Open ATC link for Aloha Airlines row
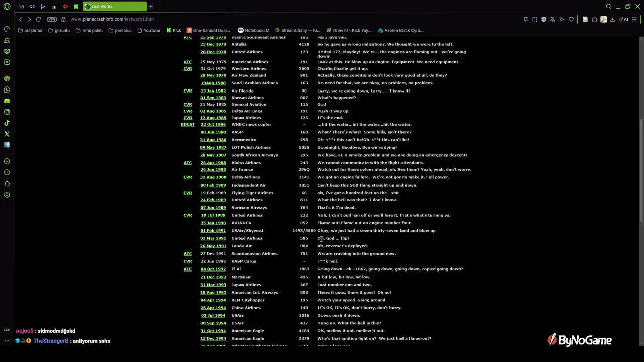The height and width of the screenshot is (362, 644). point(188,163)
